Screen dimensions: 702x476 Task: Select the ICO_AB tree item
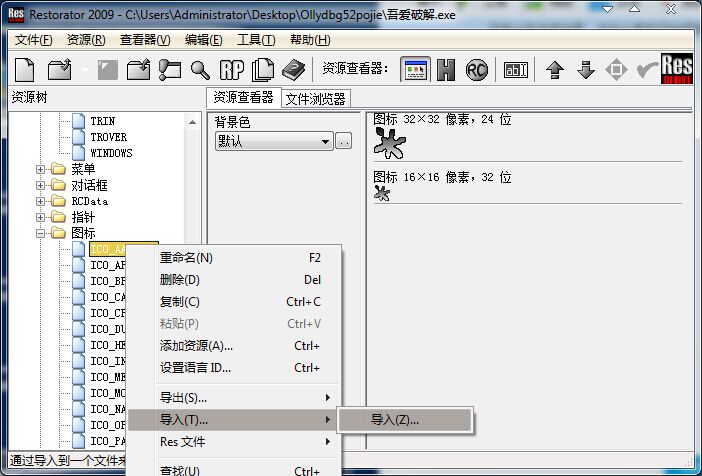tap(107, 266)
